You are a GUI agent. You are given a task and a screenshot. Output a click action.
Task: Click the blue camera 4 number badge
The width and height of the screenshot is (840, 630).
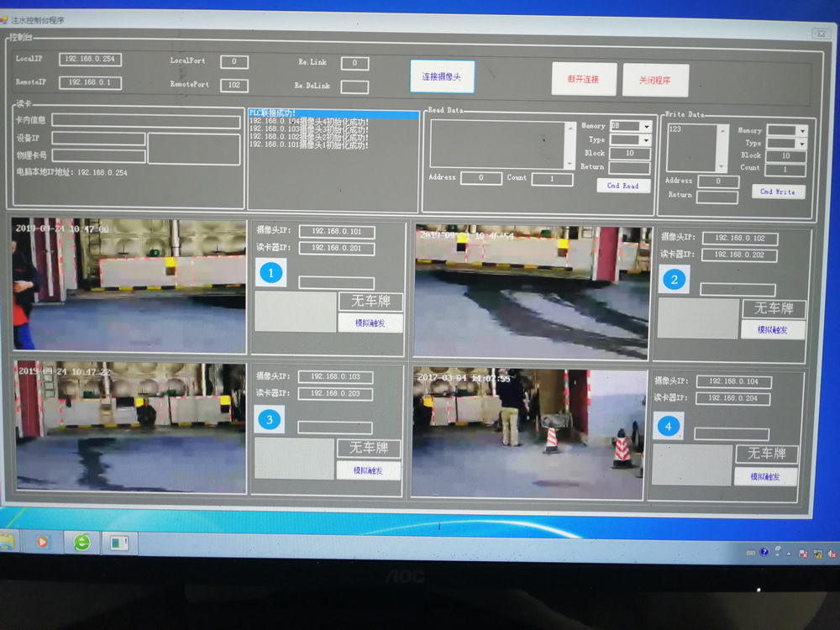pos(668,426)
